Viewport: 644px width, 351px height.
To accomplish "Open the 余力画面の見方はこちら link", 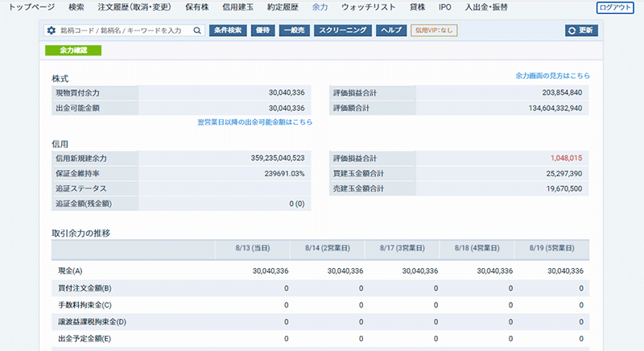I will 552,76.
